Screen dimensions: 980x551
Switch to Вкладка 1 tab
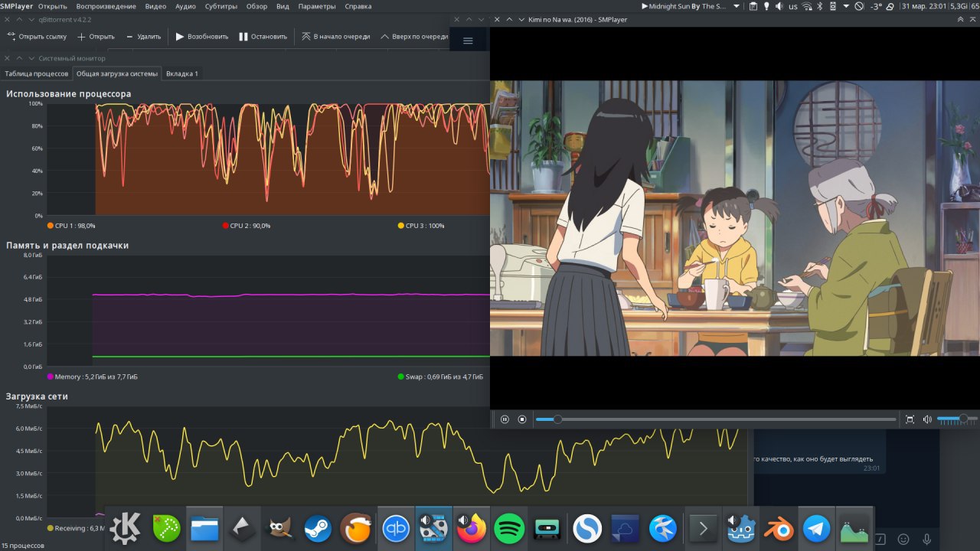point(182,73)
